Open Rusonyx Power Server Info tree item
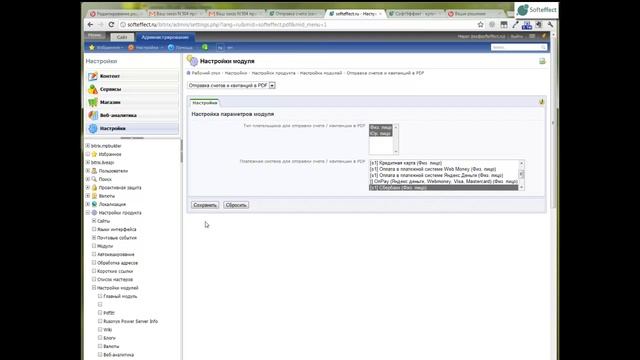Image resolution: width=640 pixels, height=360 pixels. tap(131, 321)
